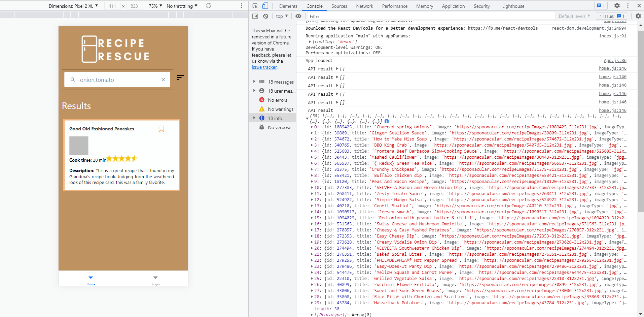Open the 75% zoom dropdown
Screen dimensions: 644x317
pyautogui.click(x=155, y=6)
